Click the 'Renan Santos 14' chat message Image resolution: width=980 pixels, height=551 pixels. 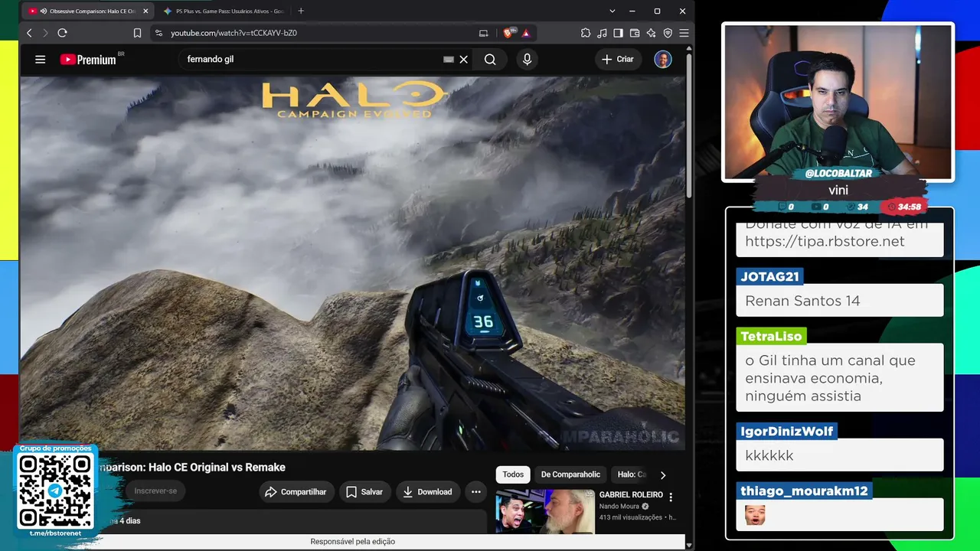(802, 301)
